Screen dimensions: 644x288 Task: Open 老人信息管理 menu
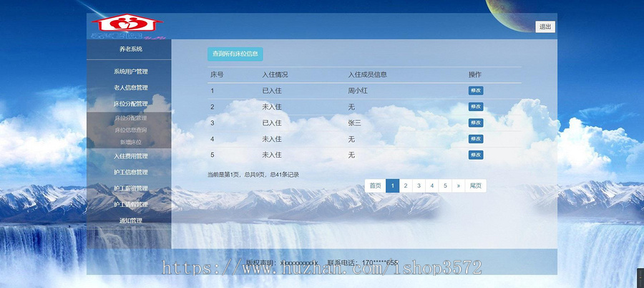click(x=131, y=87)
